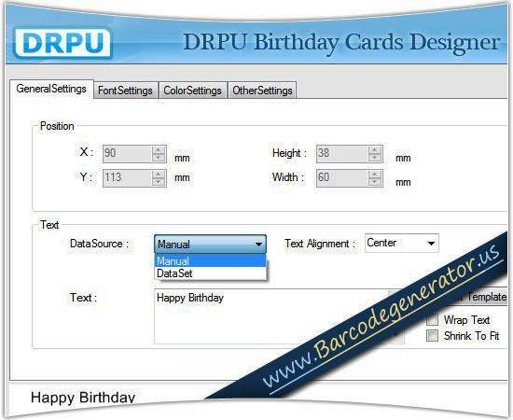Decrease Height value with down arrow
The image size is (513, 420).
point(375,158)
